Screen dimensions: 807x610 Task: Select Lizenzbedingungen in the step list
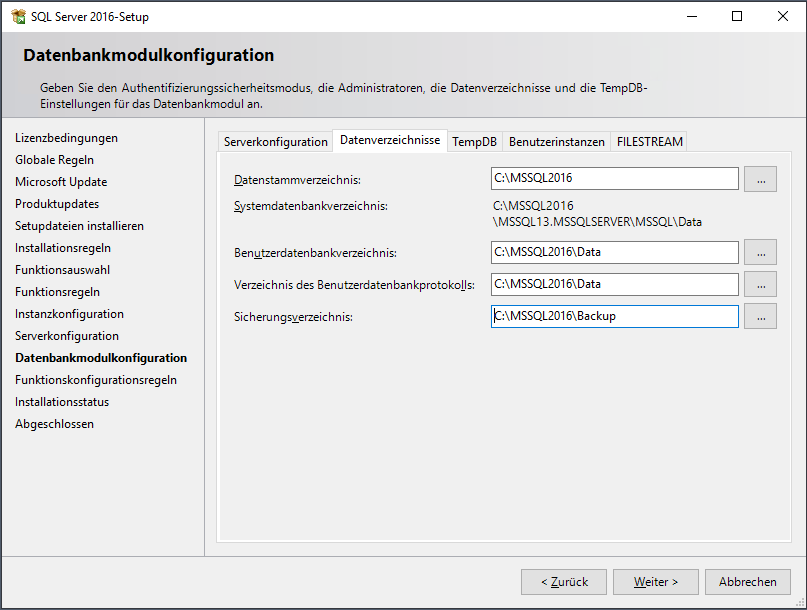click(66, 138)
